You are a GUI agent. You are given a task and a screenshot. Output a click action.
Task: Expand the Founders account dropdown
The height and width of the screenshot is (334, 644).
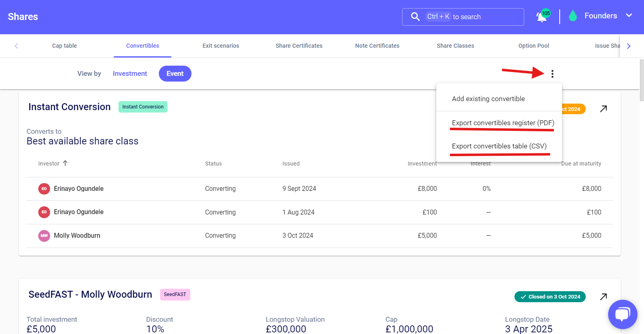tap(629, 16)
